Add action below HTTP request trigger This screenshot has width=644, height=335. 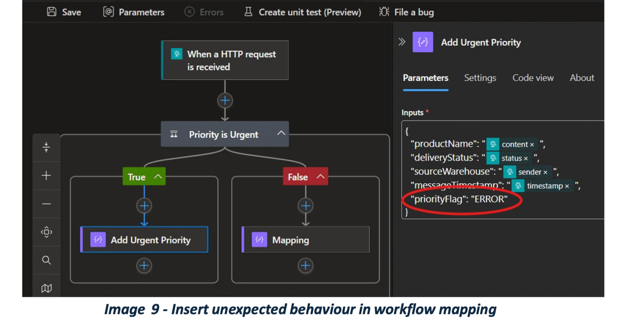coord(225,100)
